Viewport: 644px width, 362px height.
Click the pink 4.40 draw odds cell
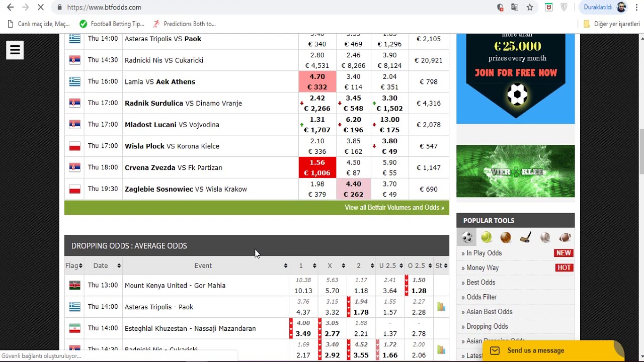(353, 189)
